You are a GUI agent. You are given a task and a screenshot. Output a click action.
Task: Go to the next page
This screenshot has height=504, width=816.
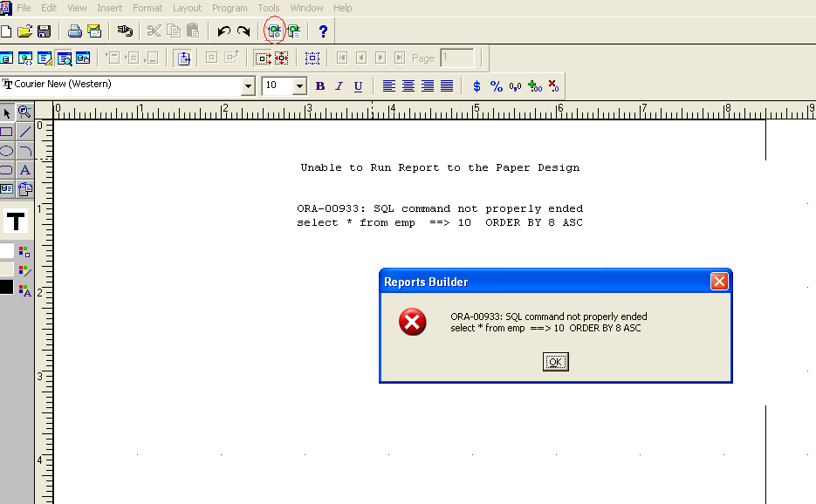pos(381,58)
